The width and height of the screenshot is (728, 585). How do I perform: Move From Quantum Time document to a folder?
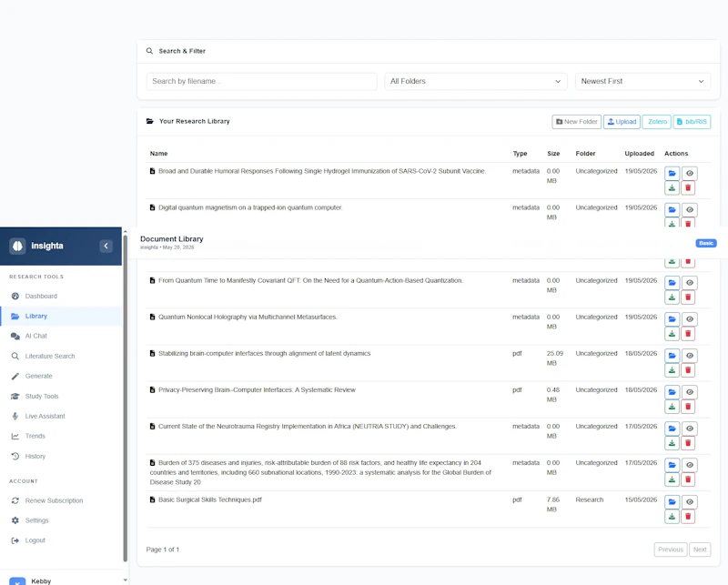click(x=672, y=283)
